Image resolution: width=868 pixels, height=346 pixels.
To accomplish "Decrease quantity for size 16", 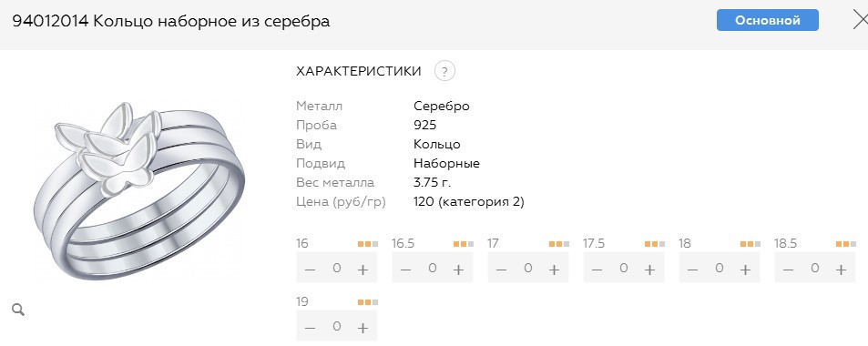I will click(x=310, y=270).
